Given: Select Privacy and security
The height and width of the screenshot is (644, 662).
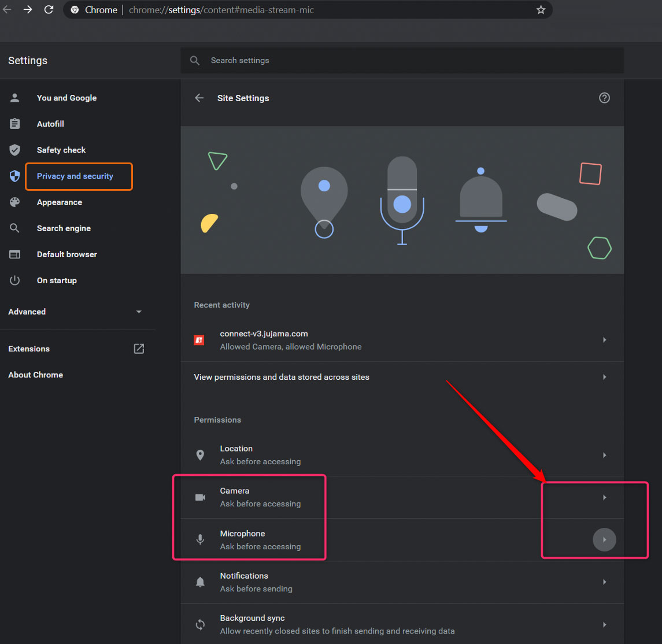Looking at the screenshot, I should point(75,176).
